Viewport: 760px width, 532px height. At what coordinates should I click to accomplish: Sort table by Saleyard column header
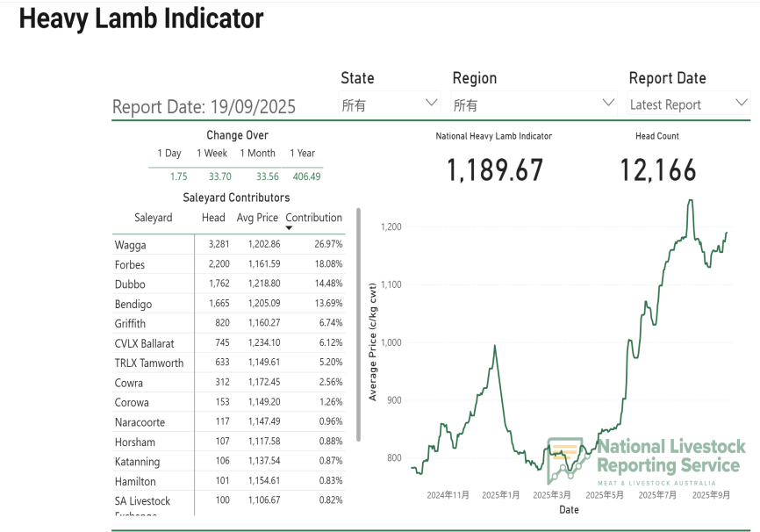pos(154,218)
